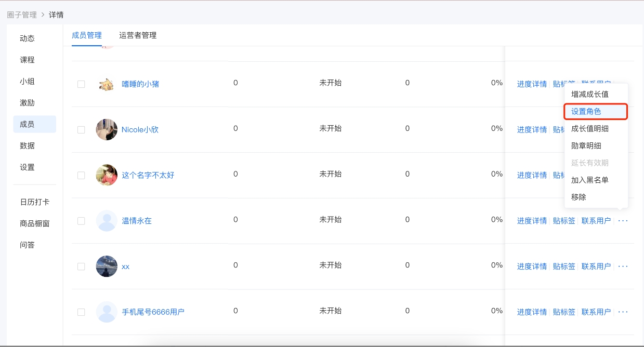Click avatar of 嗜睡的小猪
Viewport: 644px width, 347px height.
point(107,84)
